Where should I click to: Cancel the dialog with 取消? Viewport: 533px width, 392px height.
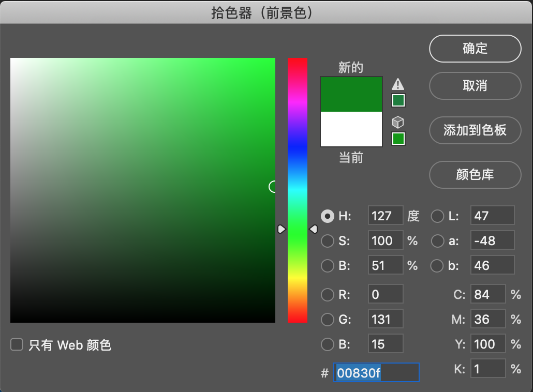(475, 86)
